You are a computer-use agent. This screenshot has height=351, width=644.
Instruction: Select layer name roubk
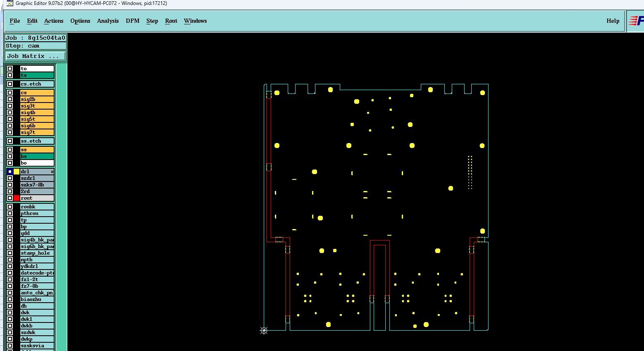[37, 207]
